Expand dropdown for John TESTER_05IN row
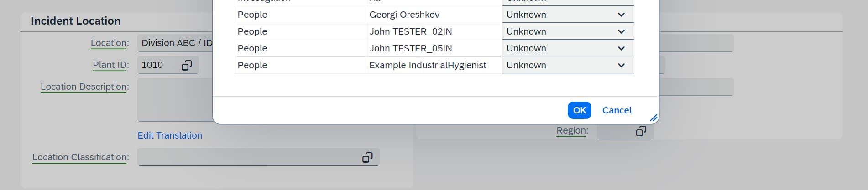 (x=621, y=48)
